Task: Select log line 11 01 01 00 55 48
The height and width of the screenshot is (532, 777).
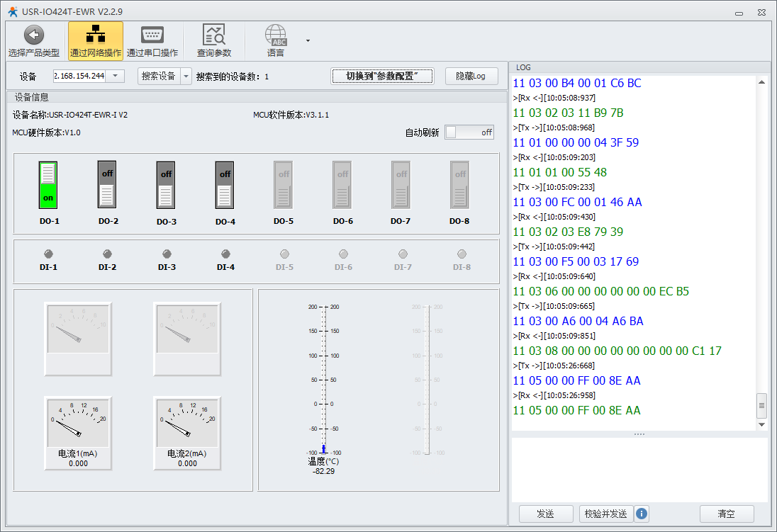Action: coord(560,172)
